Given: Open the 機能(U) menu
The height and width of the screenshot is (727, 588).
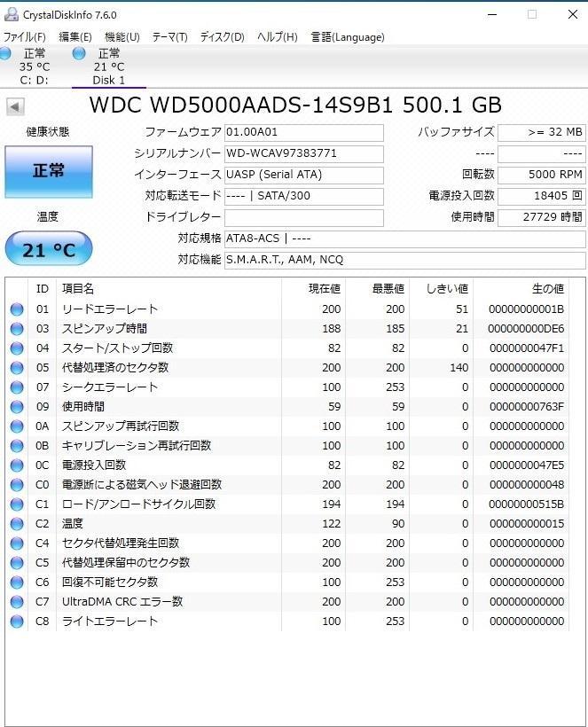Looking at the screenshot, I should pyautogui.click(x=122, y=36).
